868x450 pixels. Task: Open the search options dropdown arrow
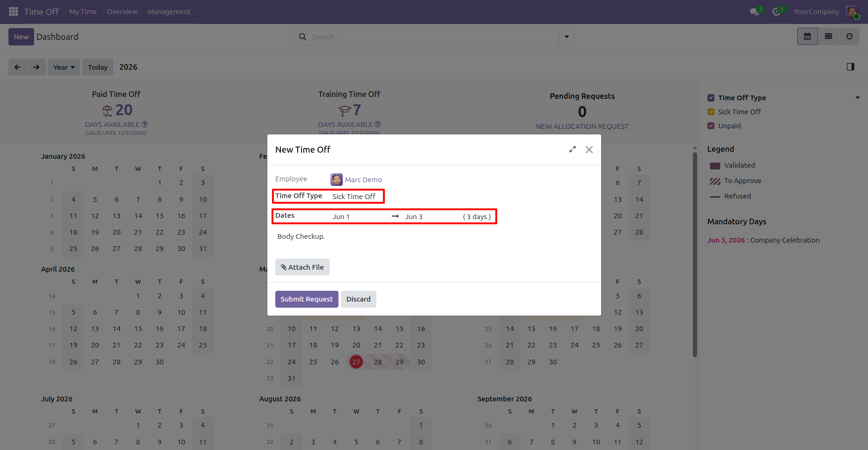click(566, 37)
